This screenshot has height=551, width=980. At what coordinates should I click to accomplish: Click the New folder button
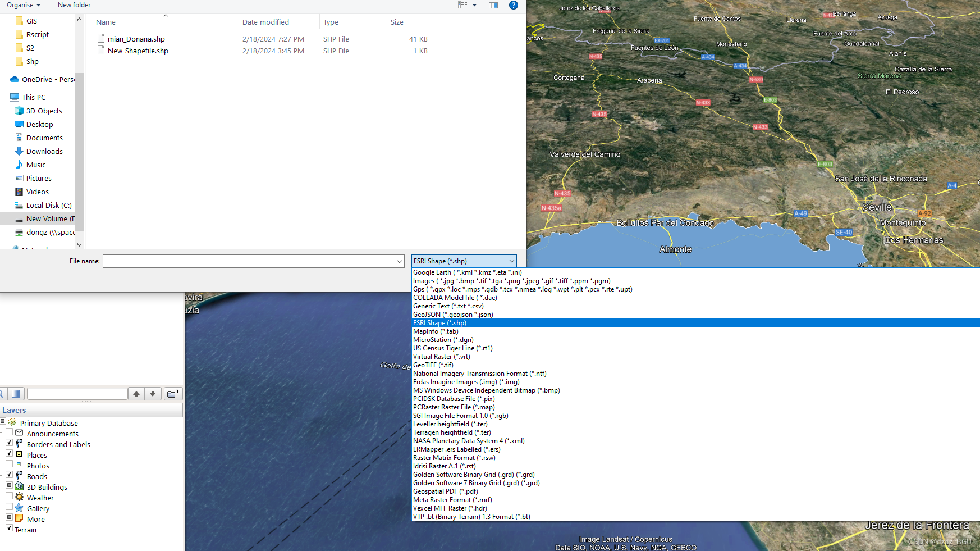[74, 5]
